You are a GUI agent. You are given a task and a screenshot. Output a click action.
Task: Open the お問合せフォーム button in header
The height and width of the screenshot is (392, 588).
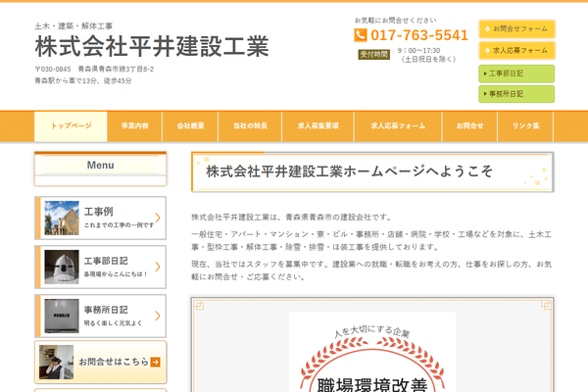(516, 28)
